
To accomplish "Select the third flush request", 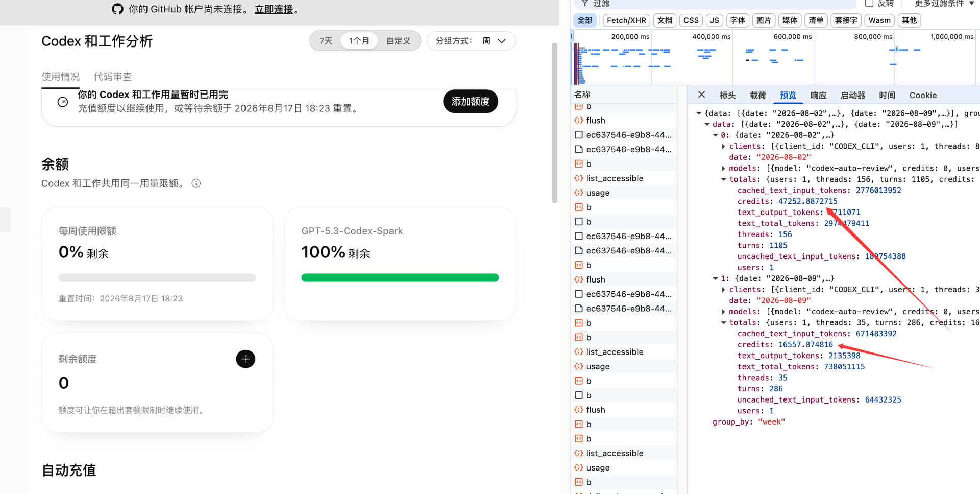I will (x=623, y=410).
